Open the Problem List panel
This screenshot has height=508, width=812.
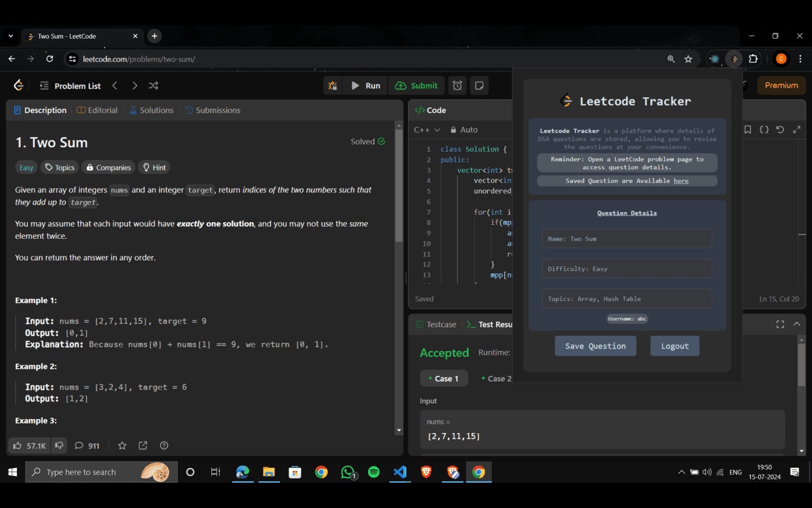pyautogui.click(x=70, y=86)
